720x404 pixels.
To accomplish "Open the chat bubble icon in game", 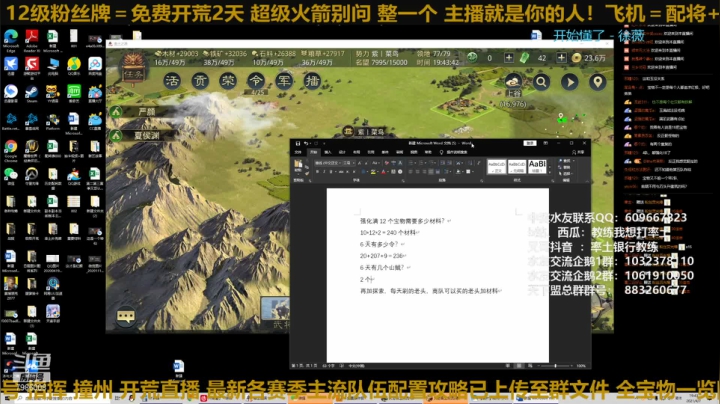I will click(x=125, y=316).
